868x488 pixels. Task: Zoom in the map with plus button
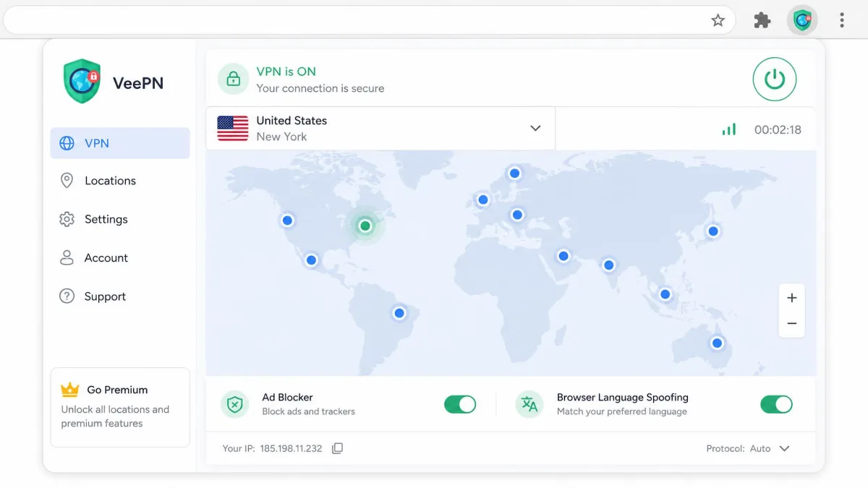point(792,298)
